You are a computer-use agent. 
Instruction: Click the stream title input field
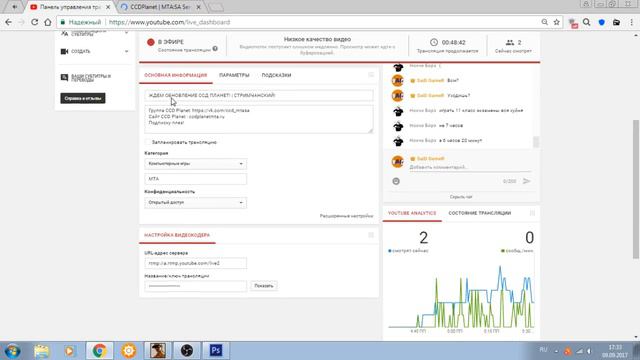click(259, 96)
